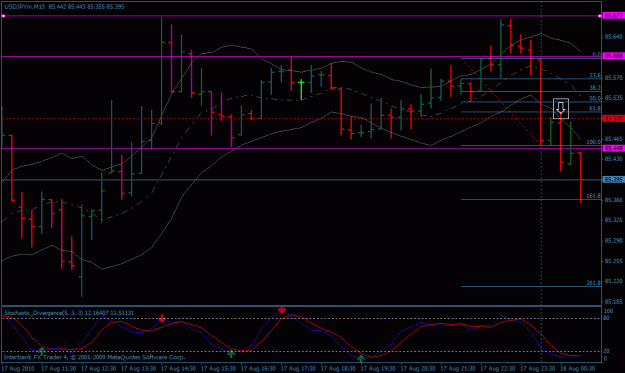Click the 85.220 price axis value
The width and height of the screenshot is (625, 373).
(613, 281)
